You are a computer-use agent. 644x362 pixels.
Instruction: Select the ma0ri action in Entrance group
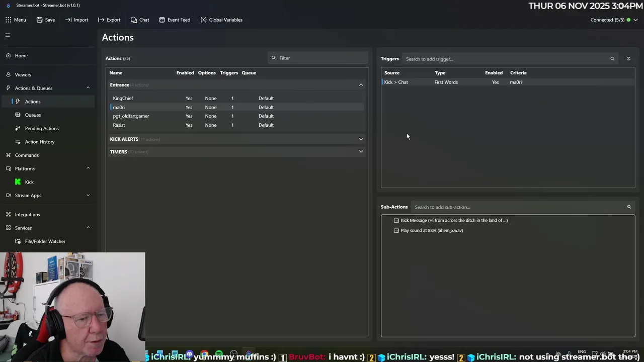tap(236, 107)
